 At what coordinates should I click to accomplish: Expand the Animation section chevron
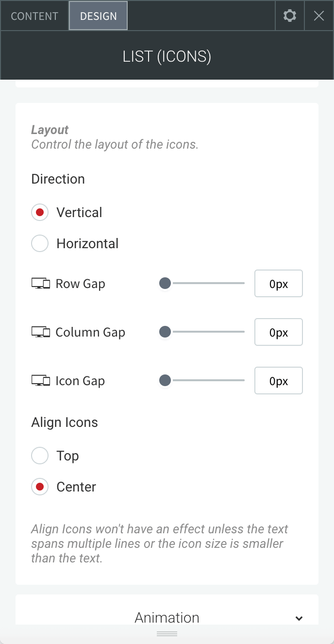[299, 618]
